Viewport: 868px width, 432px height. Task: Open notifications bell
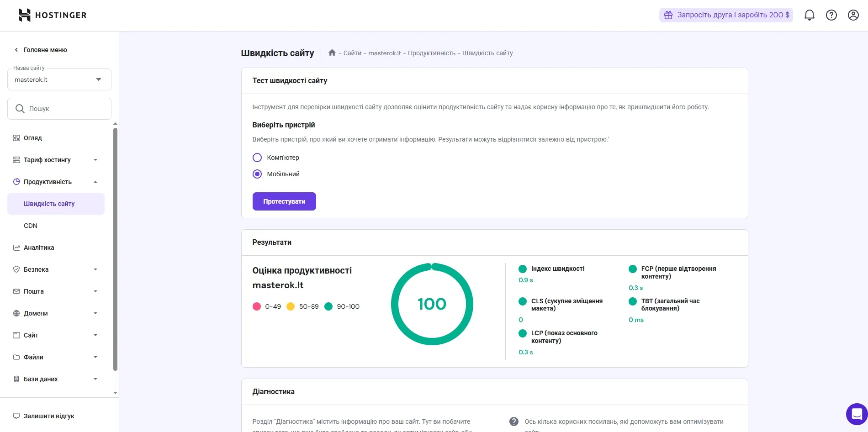[x=809, y=15]
